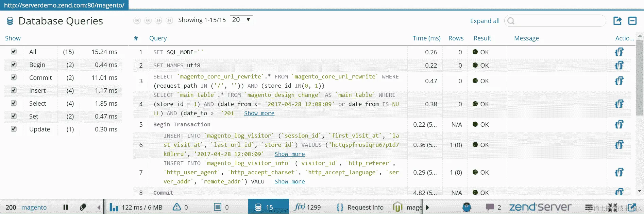
Task: Show more of query 4
Action: coord(259,113)
